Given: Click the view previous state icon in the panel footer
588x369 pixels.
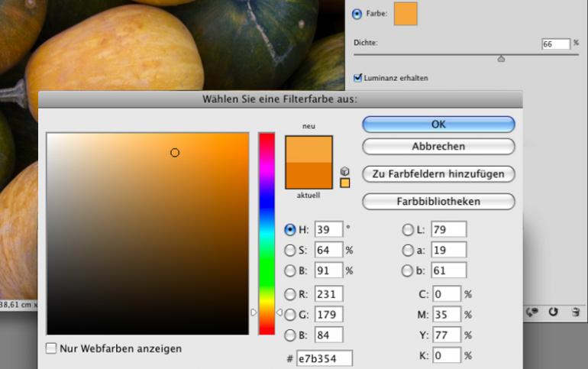Looking at the screenshot, I should pos(534,312).
